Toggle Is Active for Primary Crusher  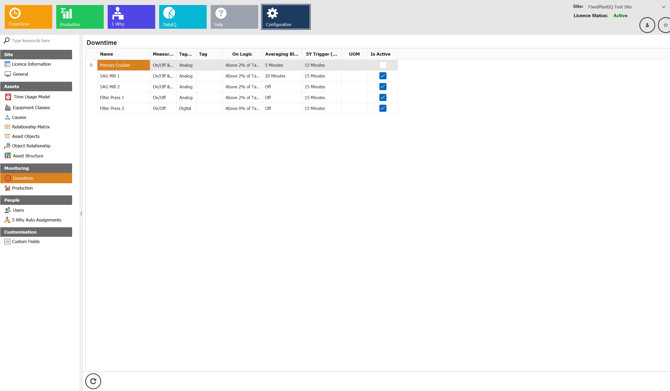pos(383,65)
